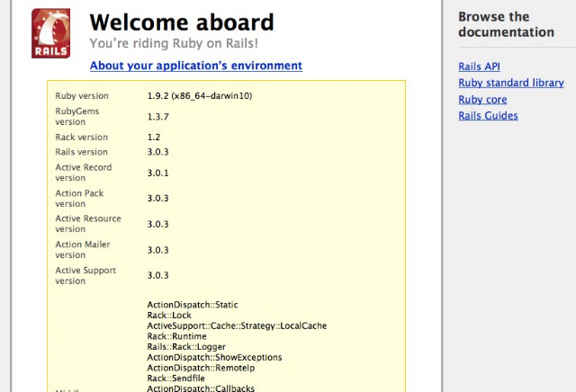Select the Action Mailer version value 3.0.3

158,250
